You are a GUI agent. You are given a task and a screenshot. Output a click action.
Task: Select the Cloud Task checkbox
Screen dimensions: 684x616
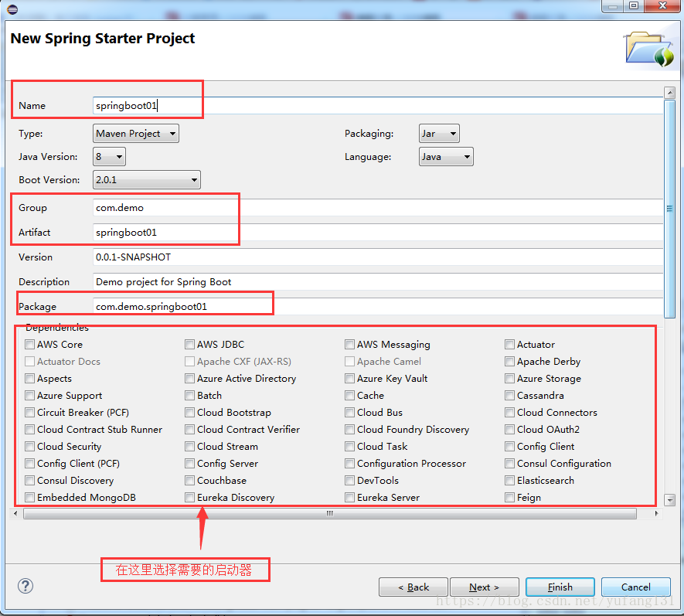point(350,446)
